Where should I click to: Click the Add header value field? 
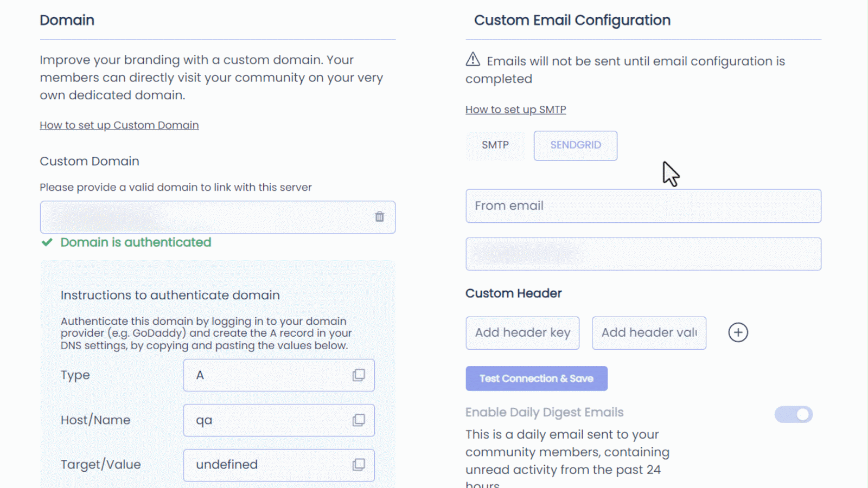[649, 333]
